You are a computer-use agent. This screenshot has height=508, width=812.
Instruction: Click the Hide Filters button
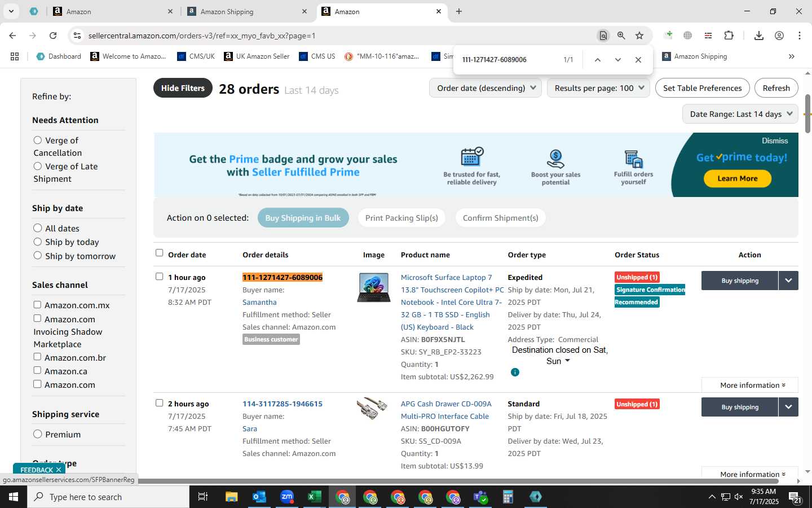coord(183,88)
